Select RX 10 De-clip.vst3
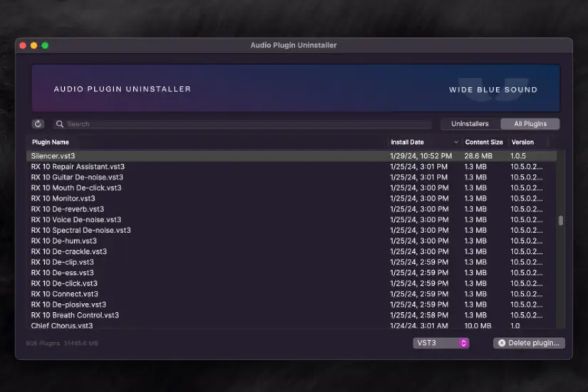 pos(292,262)
